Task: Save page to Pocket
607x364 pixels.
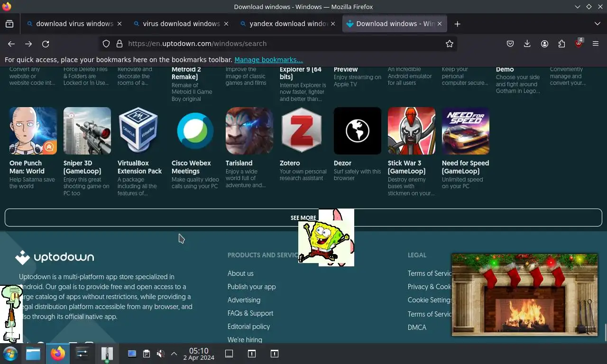Action: [x=510, y=44]
